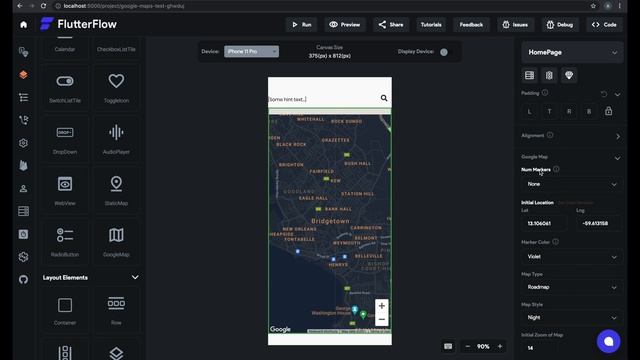The image size is (640, 360).
Task: Open the Device iPhone 11 Pro dropdown
Action: (x=251, y=51)
